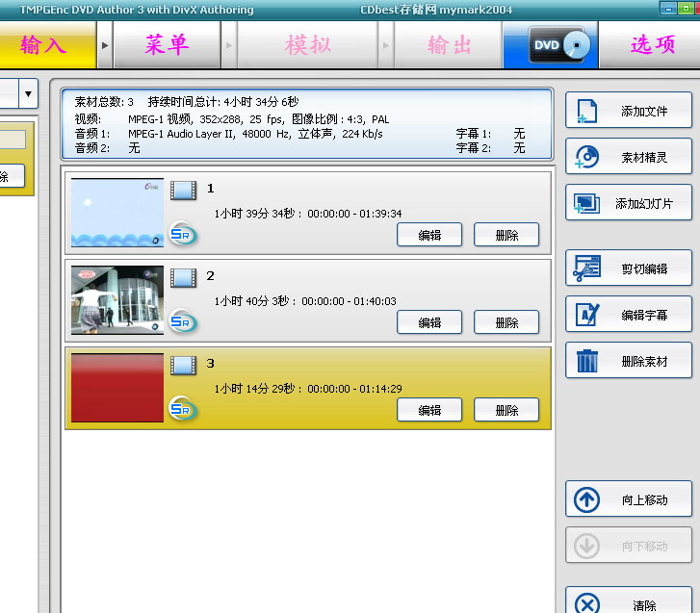Click 删除 delete button for clip 2
The width and height of the screenshot is (700, 613).
click(x=506, y=322)
